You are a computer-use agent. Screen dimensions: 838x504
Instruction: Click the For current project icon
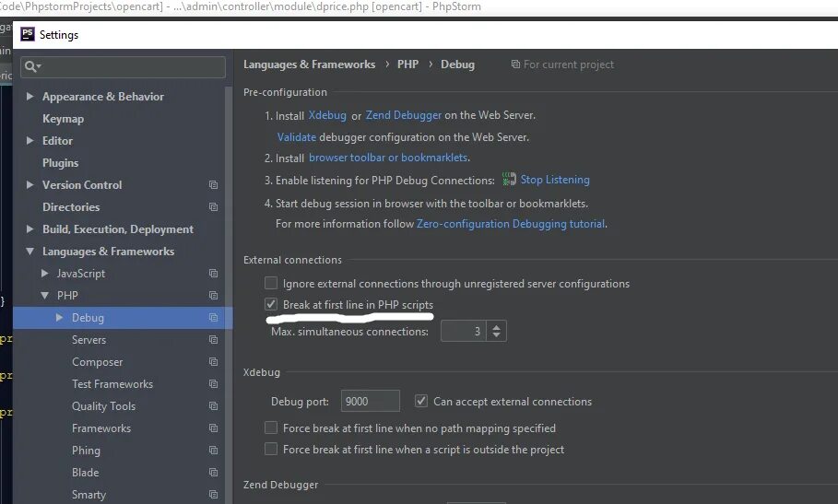(x=515, y=64)
